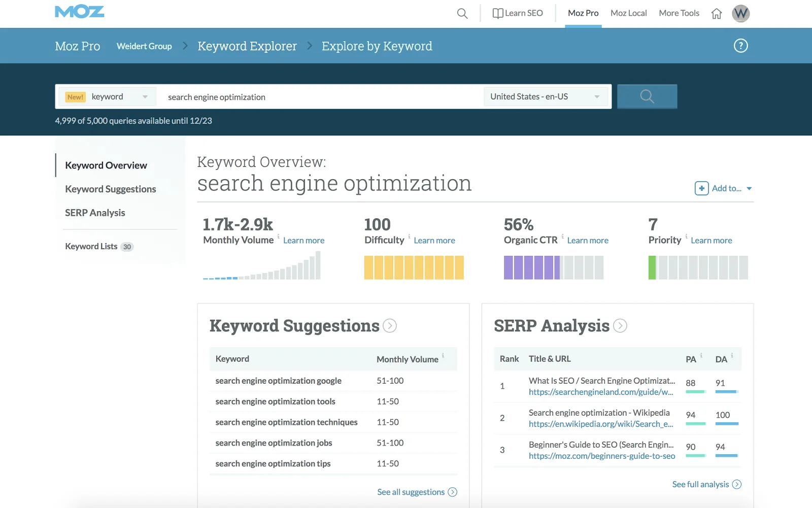
Task: Click 'Search engine optimization - Wikipedia' title
Action: click(599, 413)
